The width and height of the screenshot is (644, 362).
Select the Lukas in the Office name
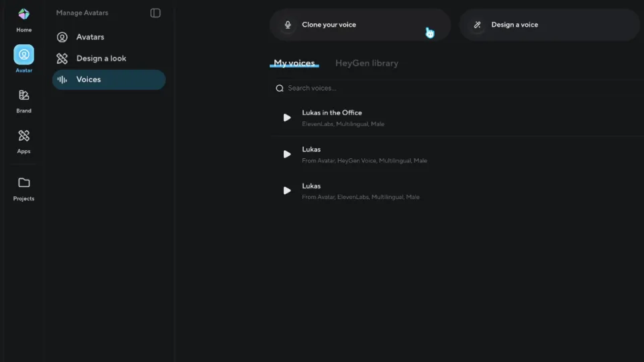[x=332, y=113]
